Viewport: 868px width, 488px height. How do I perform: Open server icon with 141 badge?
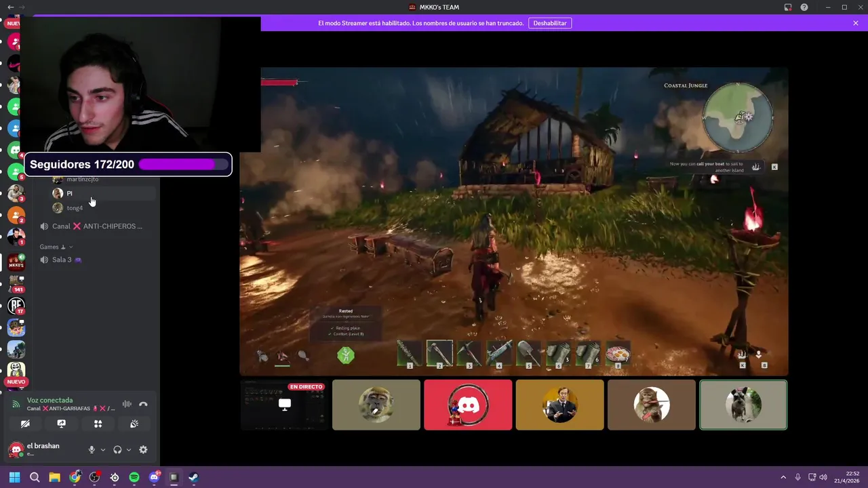[x=16, y=284]
